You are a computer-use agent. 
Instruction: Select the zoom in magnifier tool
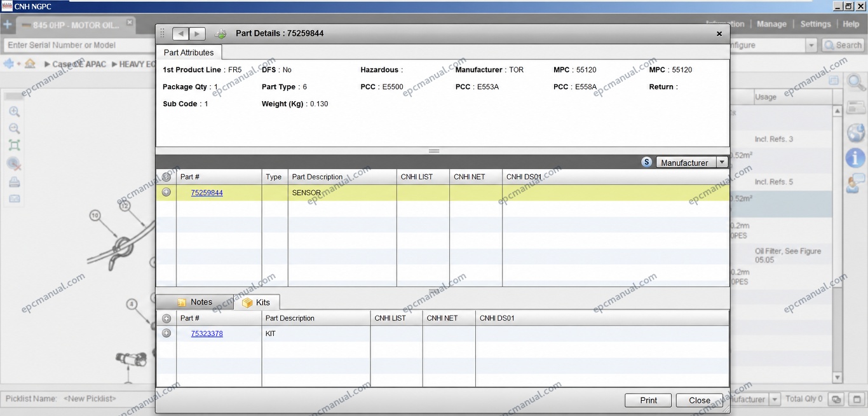pos(14,112)
